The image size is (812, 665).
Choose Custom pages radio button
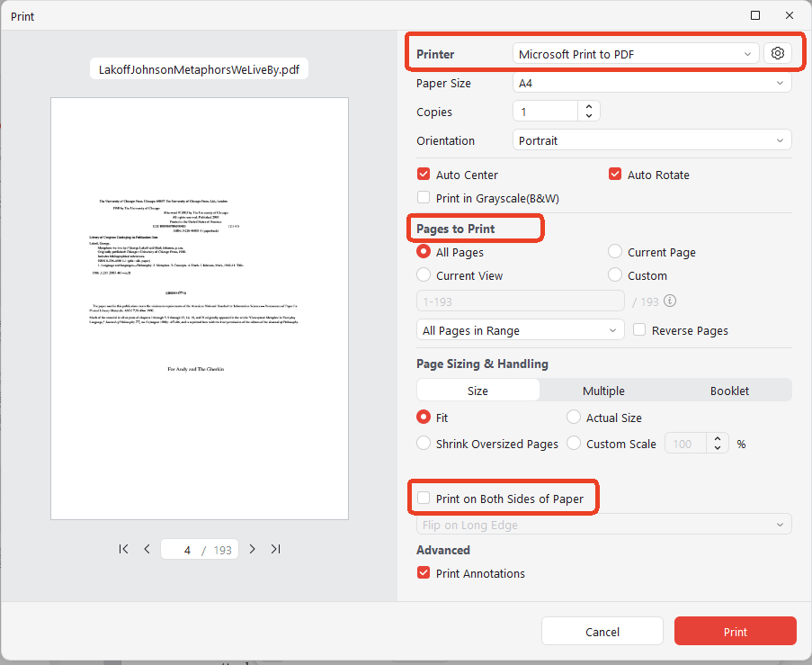[x=615, y=274]
